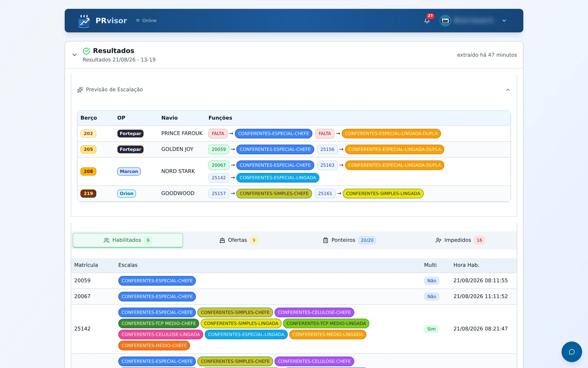Click the GOLDEN JOY ship name
This screenshot has height=368, width=588.
[177, 149]
